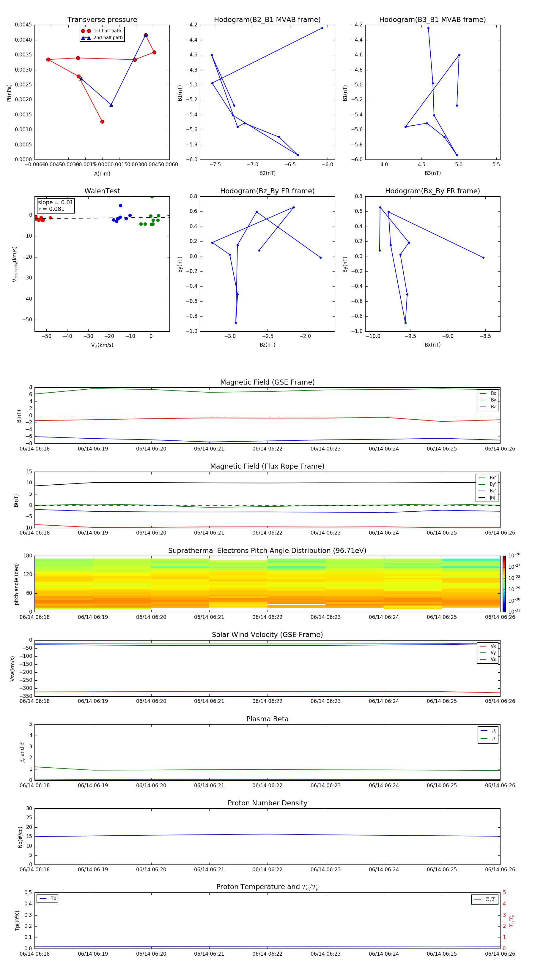Click the rightmost point in Bx_By hodogram
Image resolution: width=535 pixels, height=980 pixels.
click(483, 257)
